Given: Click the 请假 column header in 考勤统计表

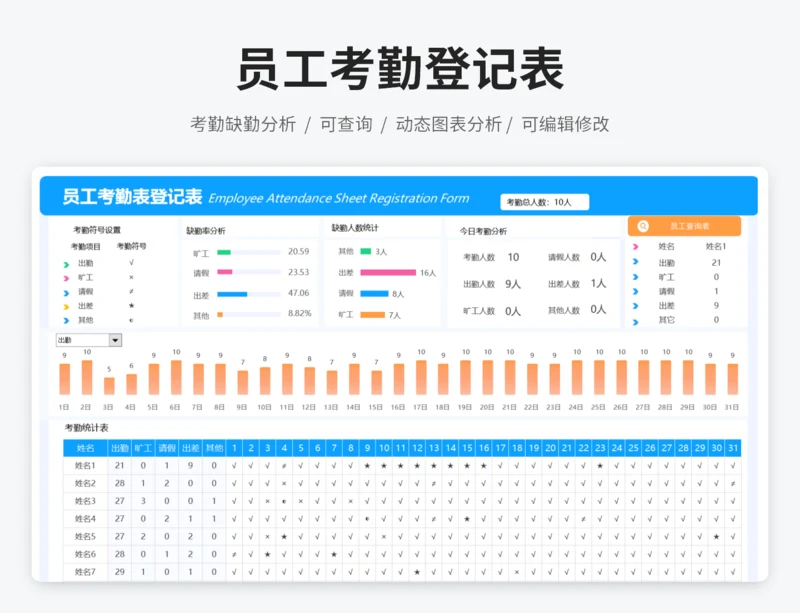Looking at the screenshot, I should (166, 448).
